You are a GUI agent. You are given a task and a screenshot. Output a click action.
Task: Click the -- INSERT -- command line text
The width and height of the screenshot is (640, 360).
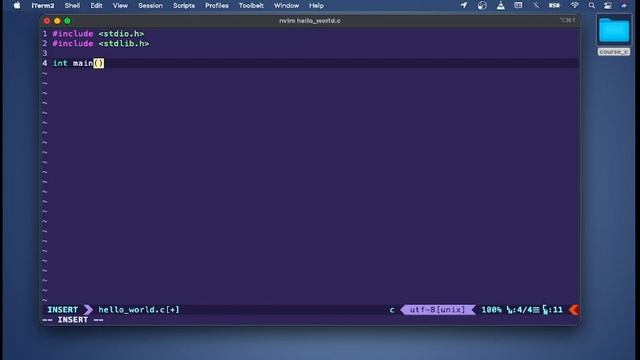pos(73,320)
